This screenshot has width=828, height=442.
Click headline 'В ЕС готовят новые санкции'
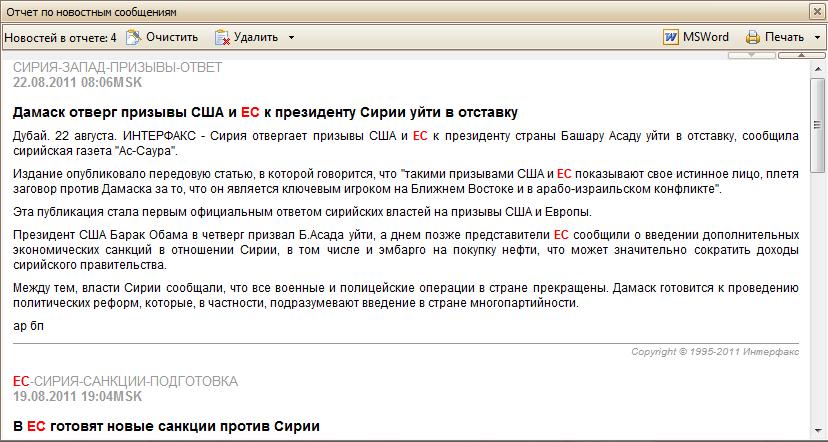pos(166,426)
